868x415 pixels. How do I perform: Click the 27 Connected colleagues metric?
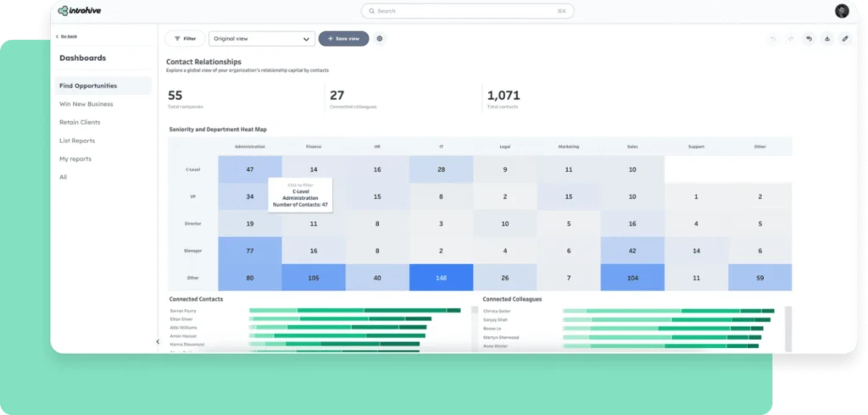point(353,99)
